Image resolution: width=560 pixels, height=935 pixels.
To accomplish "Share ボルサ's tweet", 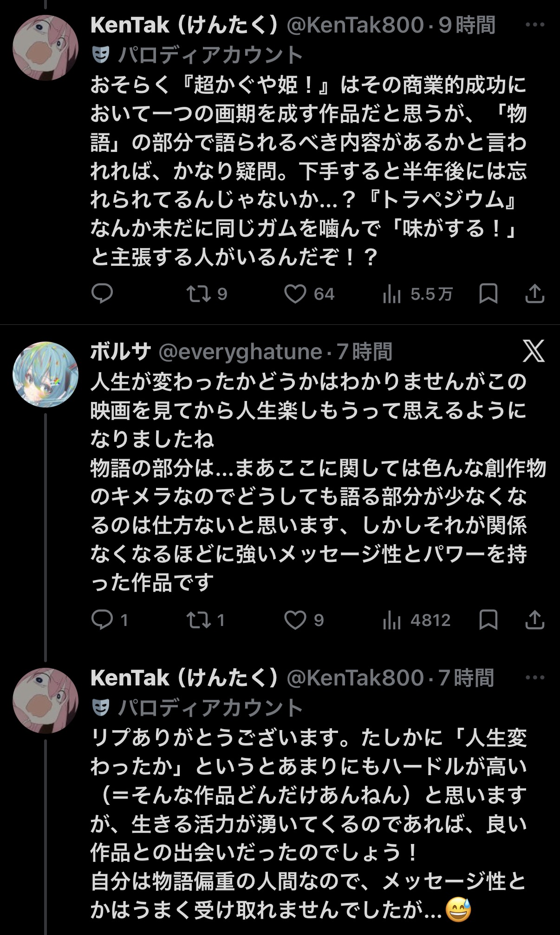I will coord(534,620).
